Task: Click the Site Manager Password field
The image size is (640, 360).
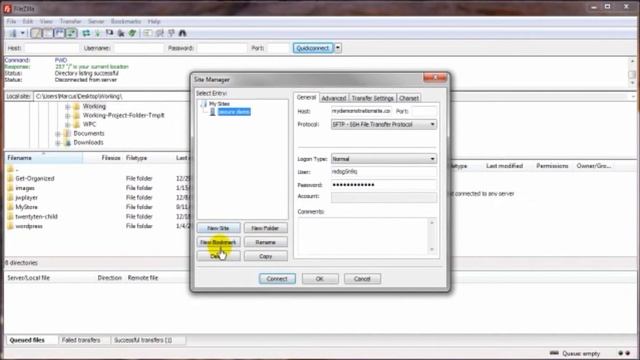Action: (x=384, y=185)
